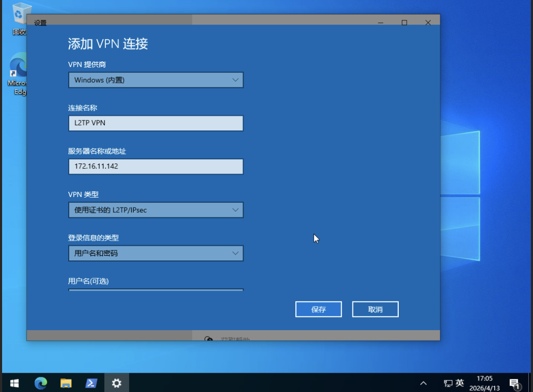Open the notification center icon
Image resolution: width=533 pixels, height=392 pixels.
point(514,383)
